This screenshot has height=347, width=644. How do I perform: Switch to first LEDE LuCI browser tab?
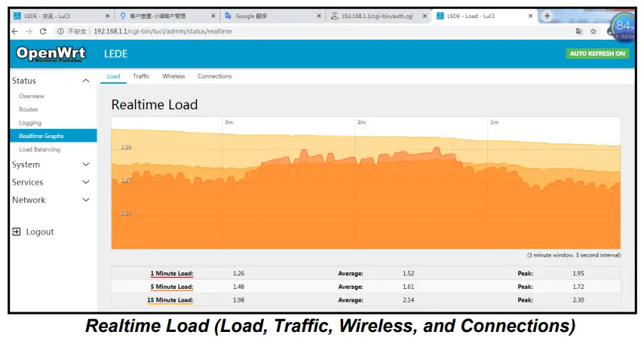[x=62, y=16]
